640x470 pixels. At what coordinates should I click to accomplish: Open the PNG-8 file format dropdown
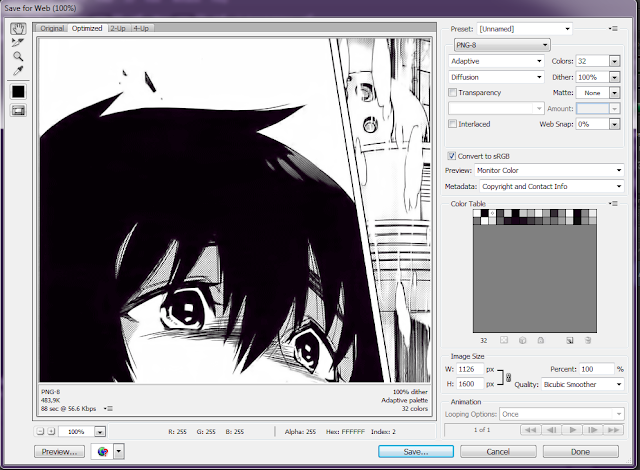coord(502,45)
